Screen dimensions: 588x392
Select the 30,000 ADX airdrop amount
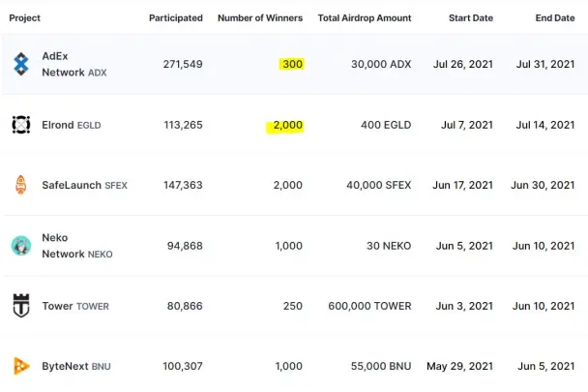381,64
